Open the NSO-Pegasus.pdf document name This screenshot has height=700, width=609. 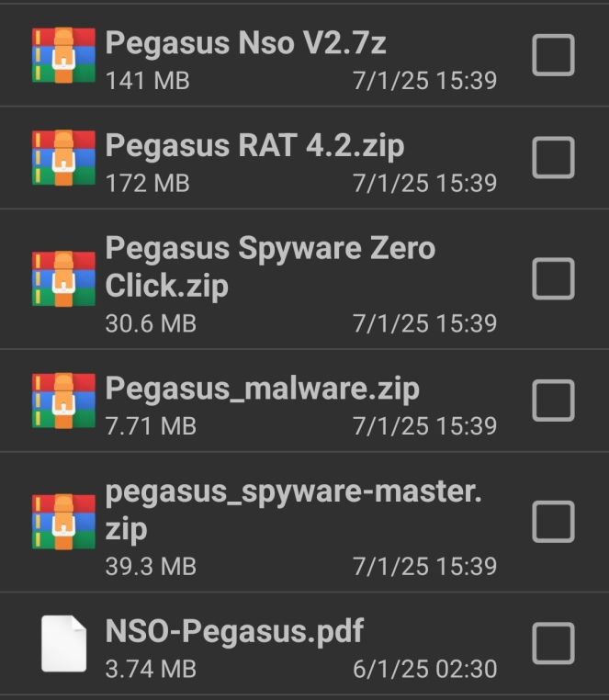click(x=234, y=631)
